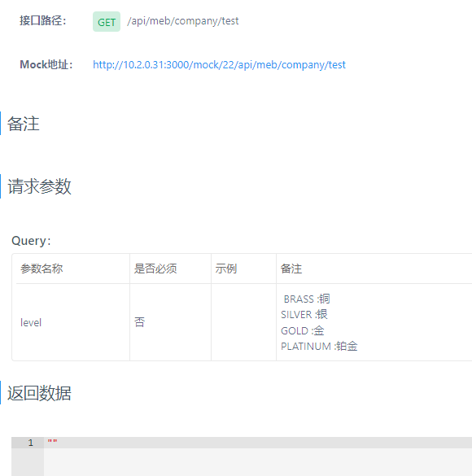Click the Query: label

click(31, 241)
